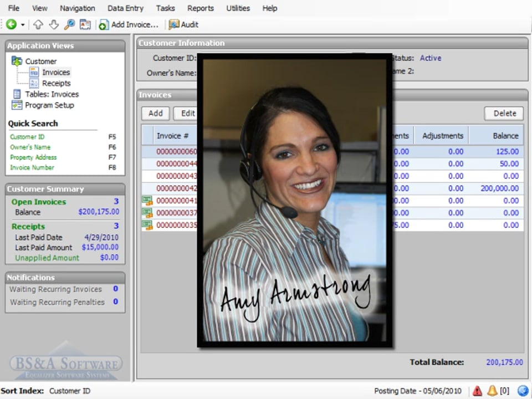This screenshot has height=399, width=532.
Task: Click the Add Invoice... toolbar label
Action: [135, 24]
